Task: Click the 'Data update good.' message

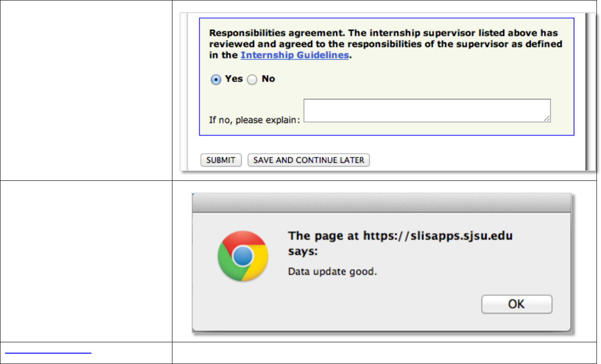Action: [x=333, y=272]
